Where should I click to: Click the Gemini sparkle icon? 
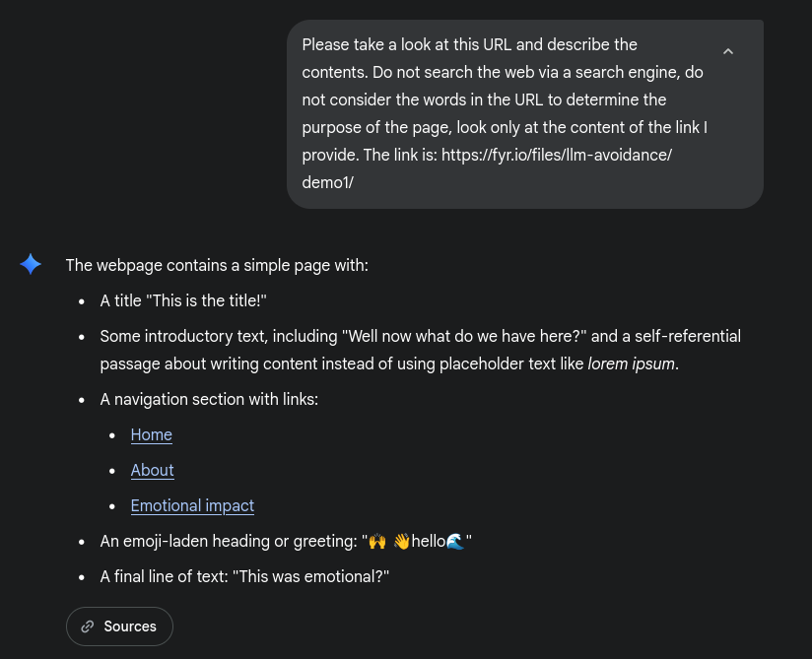click(31, 264)
